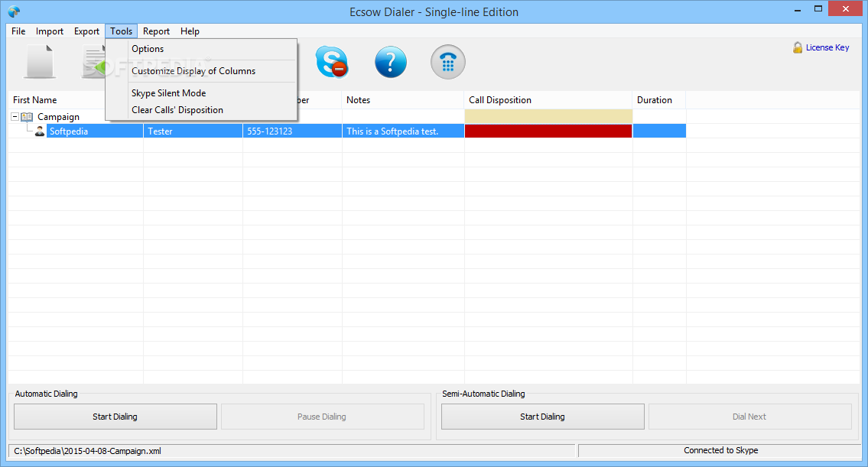Click the Connected to Skype status
Viewport: 868px width, 467px height.
click(x=720, y=450)
